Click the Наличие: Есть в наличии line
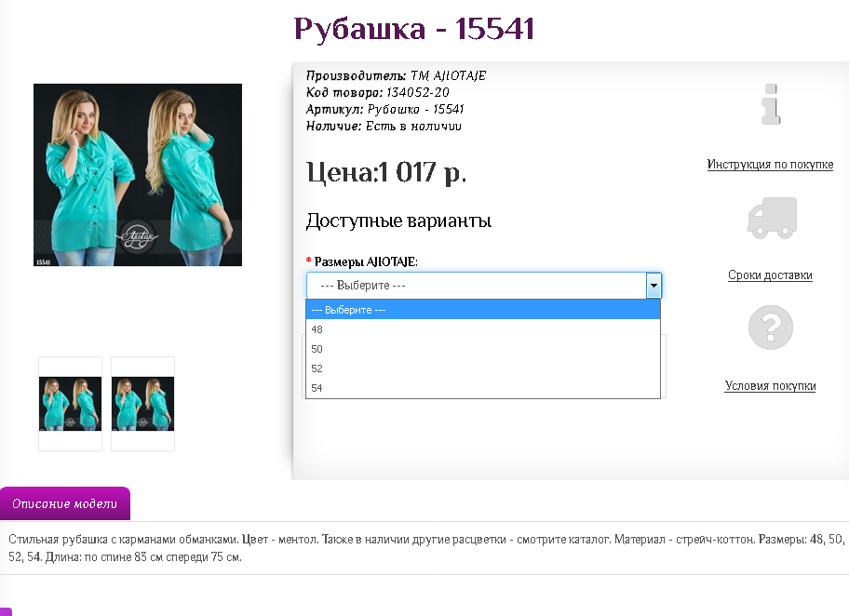The image size is (849, 616). point(384,126)
